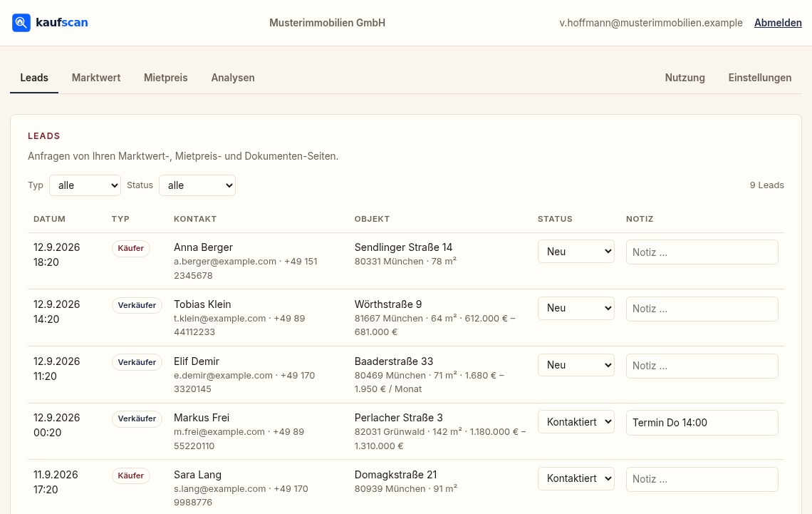Open the Nutzung tab

pyautogui.click(x=685, y=78)
